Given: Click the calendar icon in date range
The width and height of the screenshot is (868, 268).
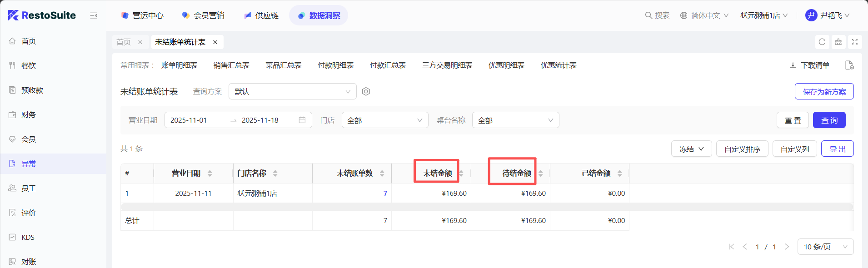Looking at the screenshot, I should [x=302, y=120].
